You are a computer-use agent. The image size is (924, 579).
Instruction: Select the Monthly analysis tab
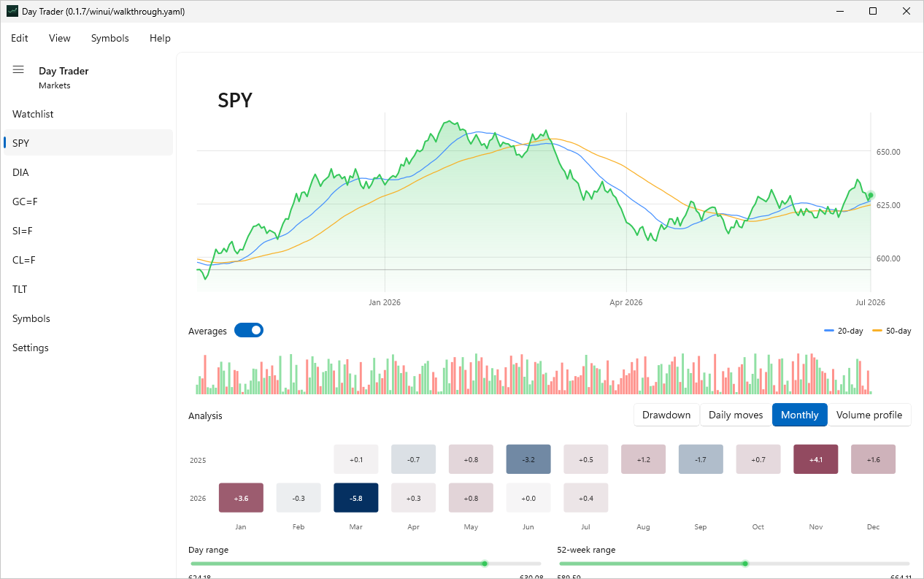pyautogui.click(x=800, y=415)
